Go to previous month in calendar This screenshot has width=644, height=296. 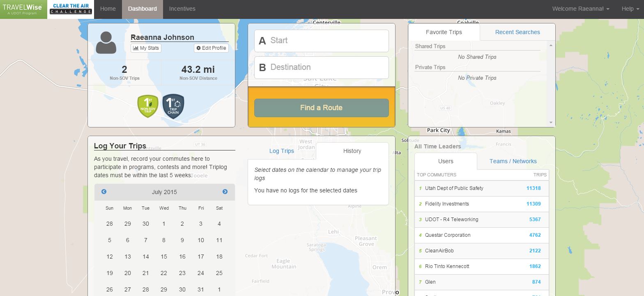coord(104,192)
